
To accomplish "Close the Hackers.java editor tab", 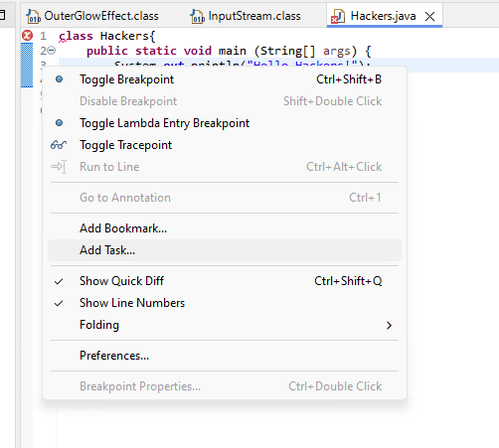I will pos(430,16).
